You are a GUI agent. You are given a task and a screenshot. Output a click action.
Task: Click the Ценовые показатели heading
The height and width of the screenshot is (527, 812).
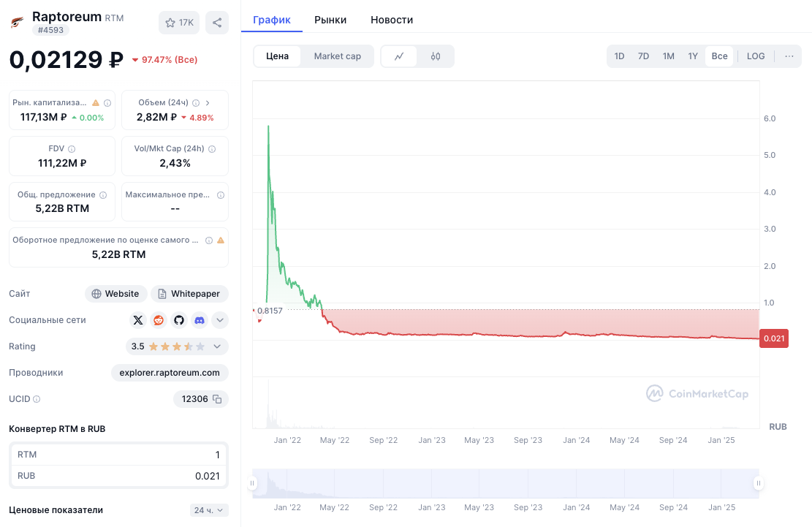[56, 510]
